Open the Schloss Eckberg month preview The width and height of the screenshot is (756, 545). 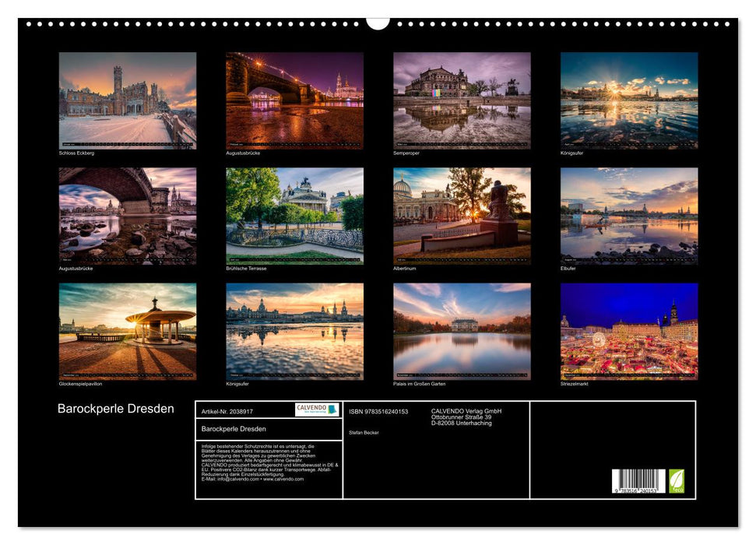(126, 100)
